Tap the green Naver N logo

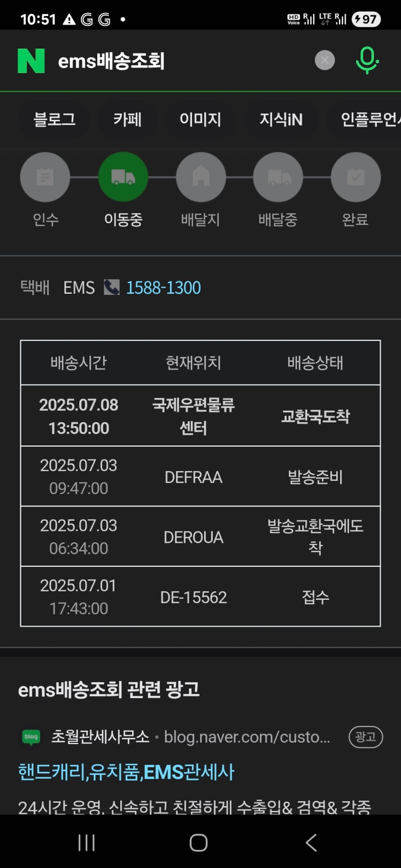tap(31, 61)
